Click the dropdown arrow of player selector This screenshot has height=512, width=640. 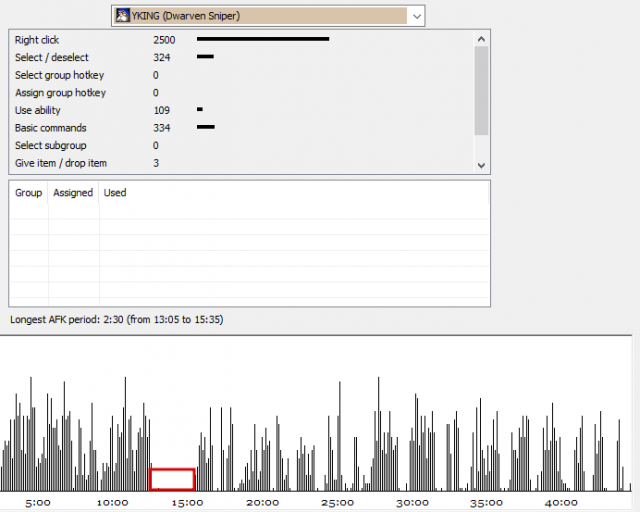click(x=416, y=16)
